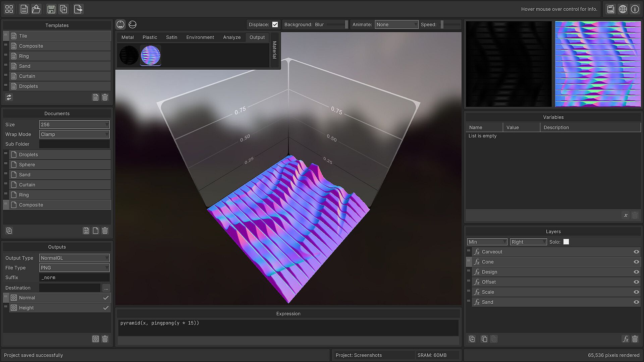The height and width of the screenshot is (362, 644).
Task: Click the Solo color swatch in Layers
Action: [x=566, y=242]
